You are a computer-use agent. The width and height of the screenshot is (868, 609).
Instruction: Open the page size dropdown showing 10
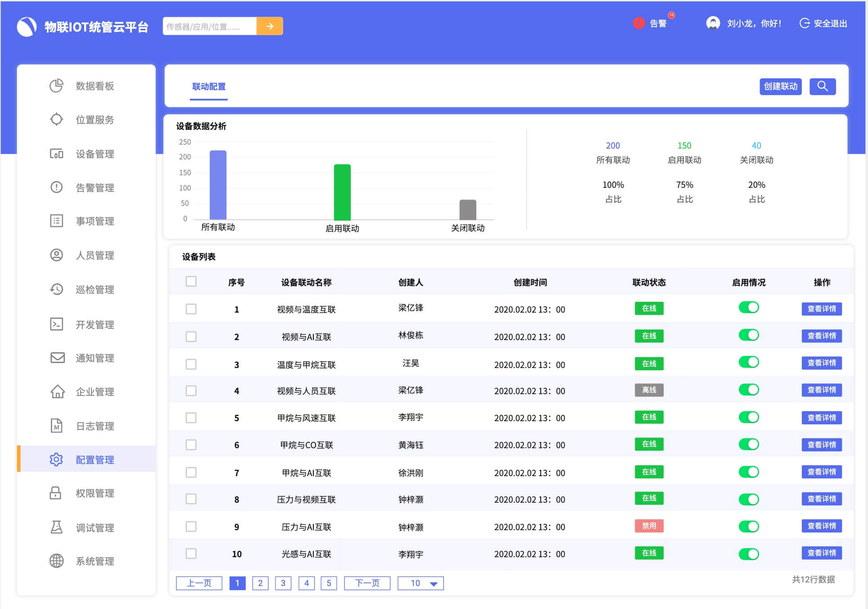pyautogui.click(x=420, y=583)
